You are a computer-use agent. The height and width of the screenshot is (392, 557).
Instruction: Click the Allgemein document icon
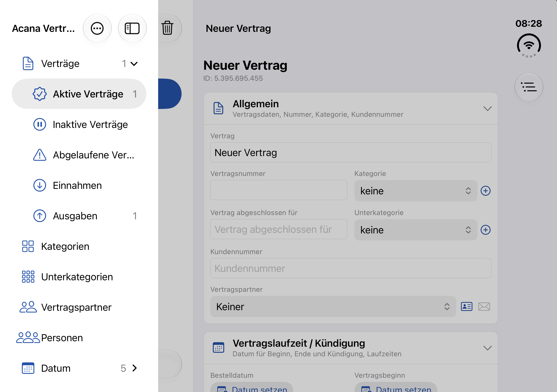(218, 108)
